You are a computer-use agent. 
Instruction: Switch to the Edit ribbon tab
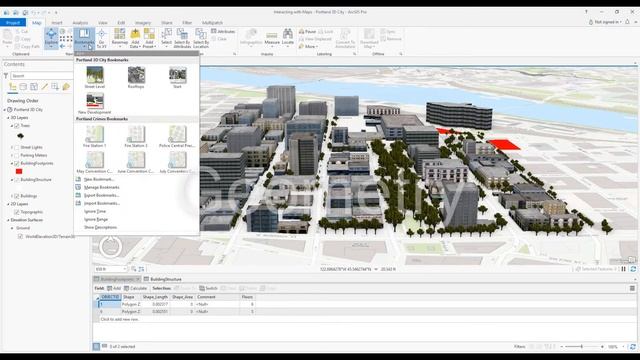(x=121, y=23)
